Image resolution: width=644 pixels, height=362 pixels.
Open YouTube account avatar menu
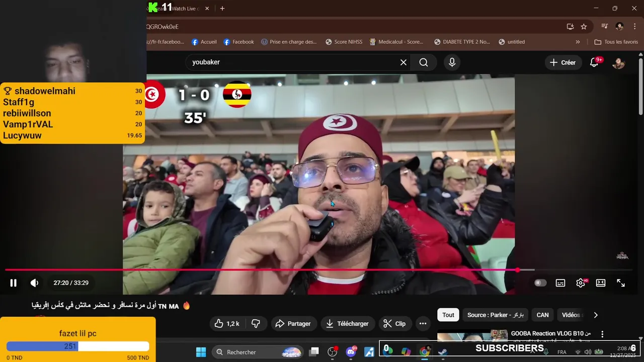click(x=618, y=63)
